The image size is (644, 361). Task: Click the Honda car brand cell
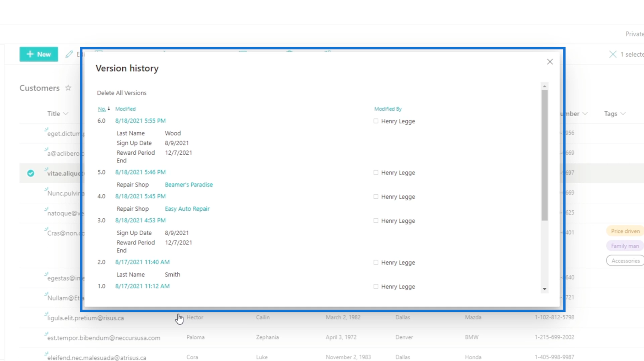[473, 357]
